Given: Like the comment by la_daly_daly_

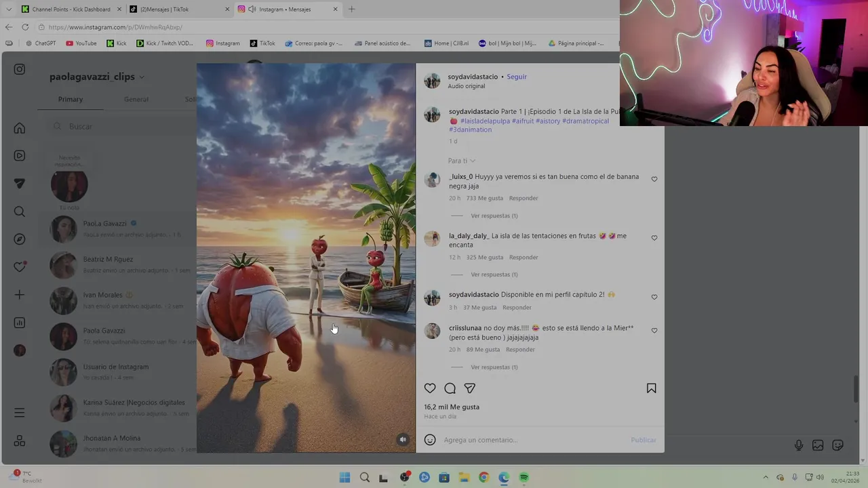Looking at the screenshot, I should click(654, 238).
